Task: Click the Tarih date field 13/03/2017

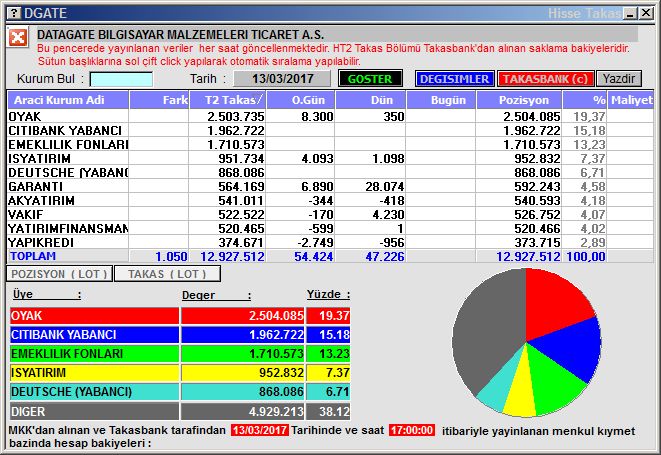Action: [282, 79]
